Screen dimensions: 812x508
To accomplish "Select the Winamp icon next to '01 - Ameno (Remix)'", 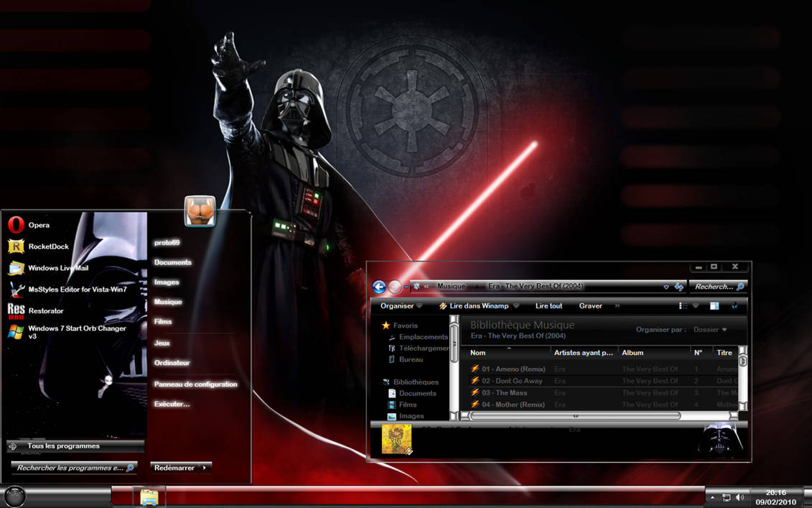I will click(x=475, y=369).
